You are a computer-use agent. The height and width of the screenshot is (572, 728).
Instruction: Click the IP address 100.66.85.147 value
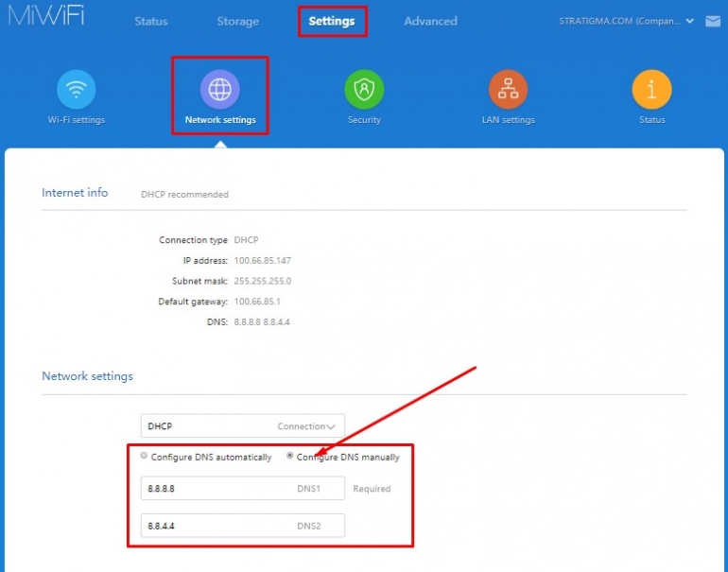[262, 260]
